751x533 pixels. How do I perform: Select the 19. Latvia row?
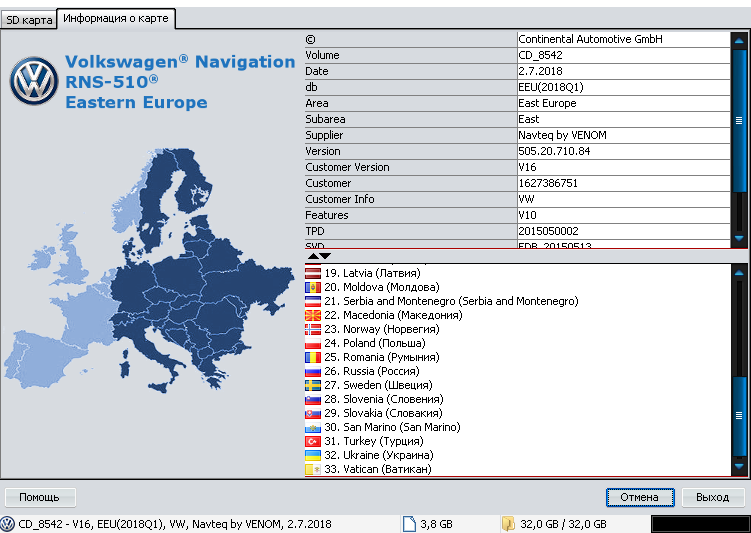point(517,273)
